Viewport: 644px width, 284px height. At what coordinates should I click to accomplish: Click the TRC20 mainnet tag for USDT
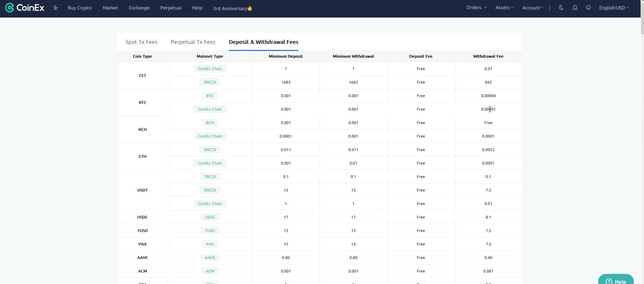tap(210, 177)
